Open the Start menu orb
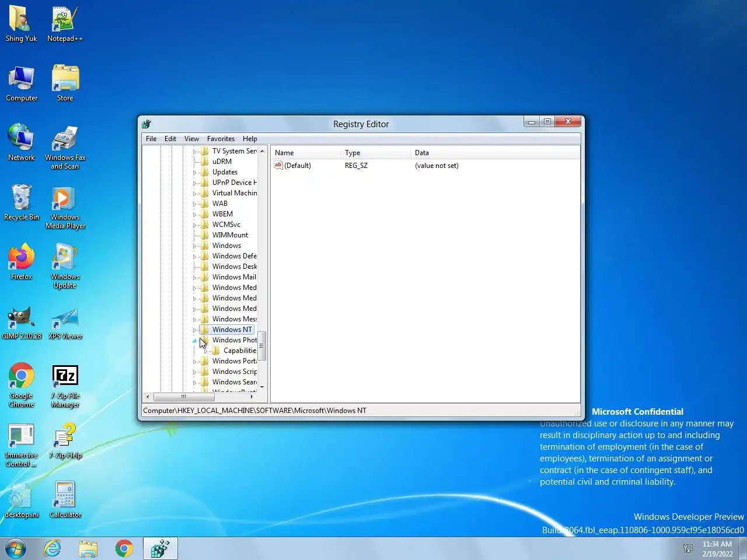 tap(16, 548)
